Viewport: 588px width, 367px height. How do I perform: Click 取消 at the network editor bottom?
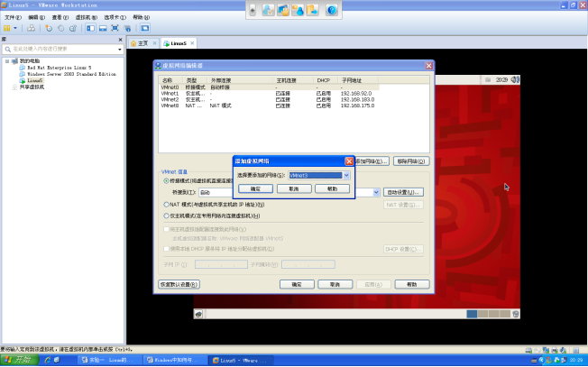pyautogui.click(x=335, y=284)
